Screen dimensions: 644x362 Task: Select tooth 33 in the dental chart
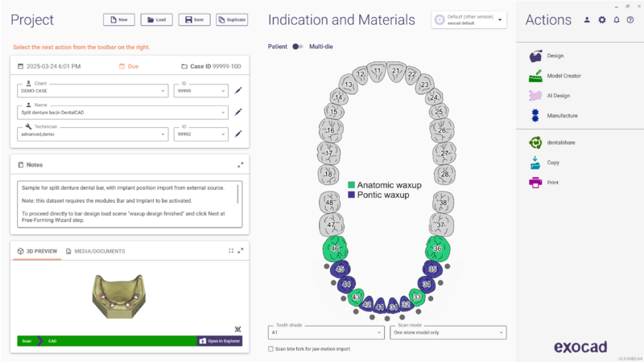pos(417,297)
